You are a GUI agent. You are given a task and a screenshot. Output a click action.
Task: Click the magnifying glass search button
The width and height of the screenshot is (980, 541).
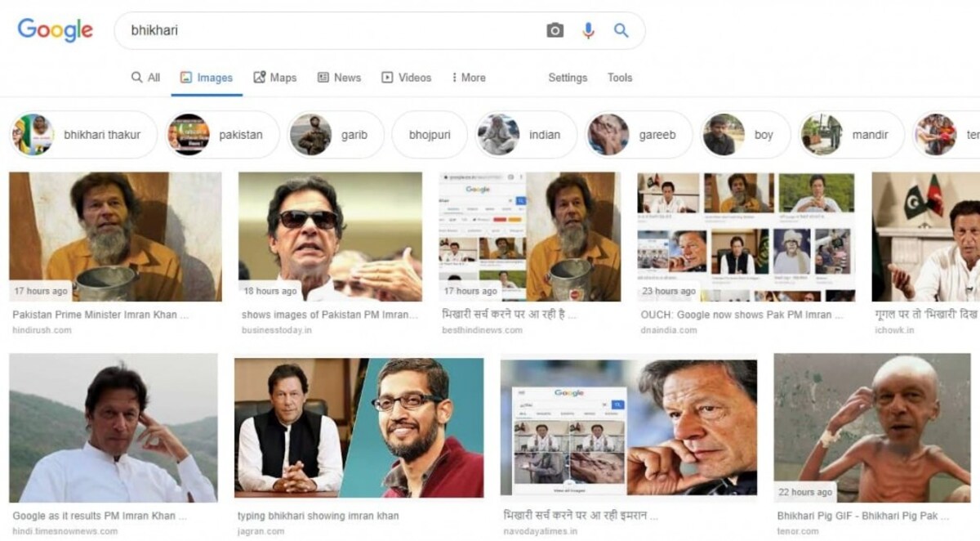(621, 30)
